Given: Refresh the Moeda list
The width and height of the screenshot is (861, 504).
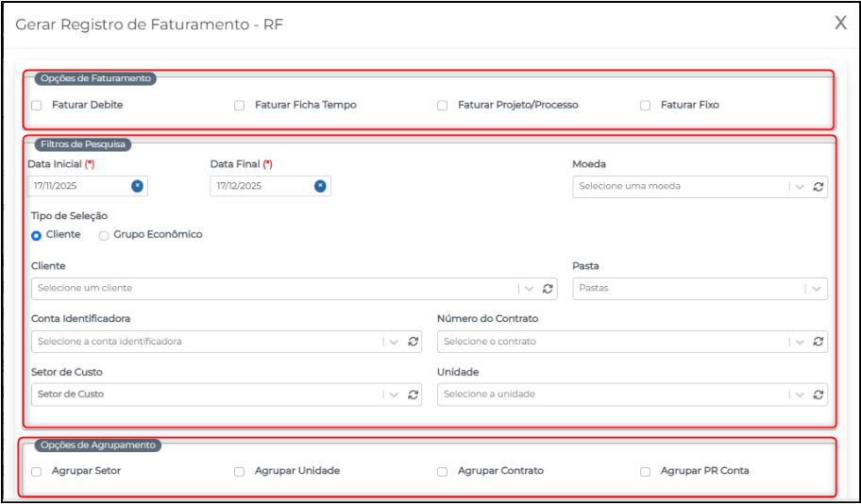Looking at the screenshot, I should point(819,187).
